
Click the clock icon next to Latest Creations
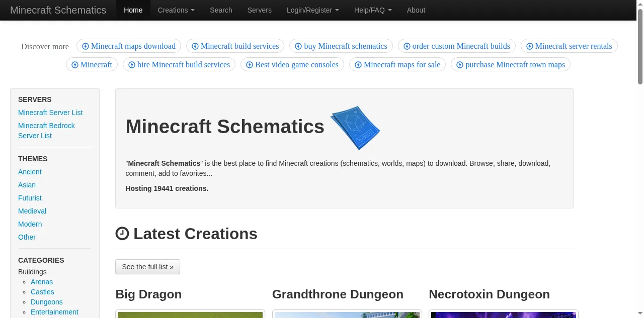(x=122, y=234)
